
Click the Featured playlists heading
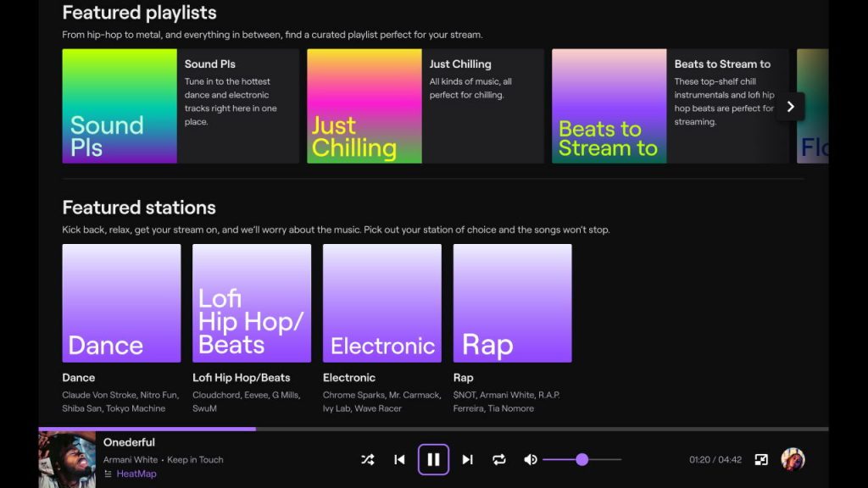point(140,12)
